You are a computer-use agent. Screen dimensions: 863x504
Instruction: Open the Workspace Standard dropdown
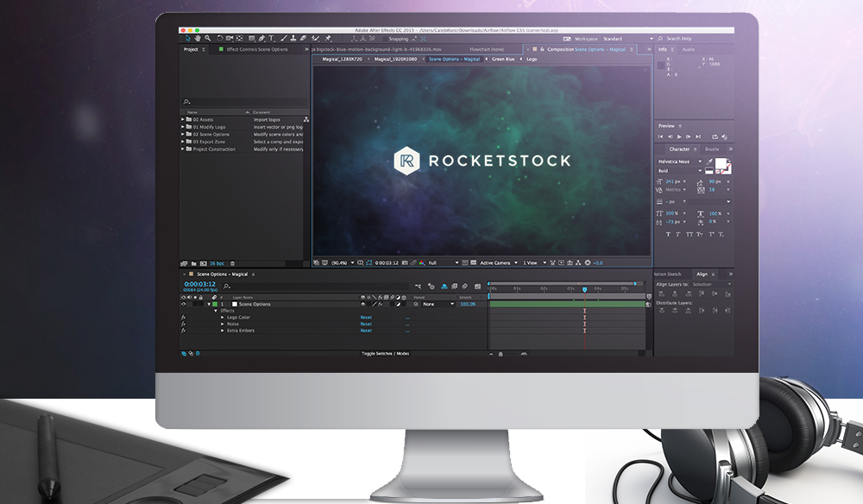(627, 39)
